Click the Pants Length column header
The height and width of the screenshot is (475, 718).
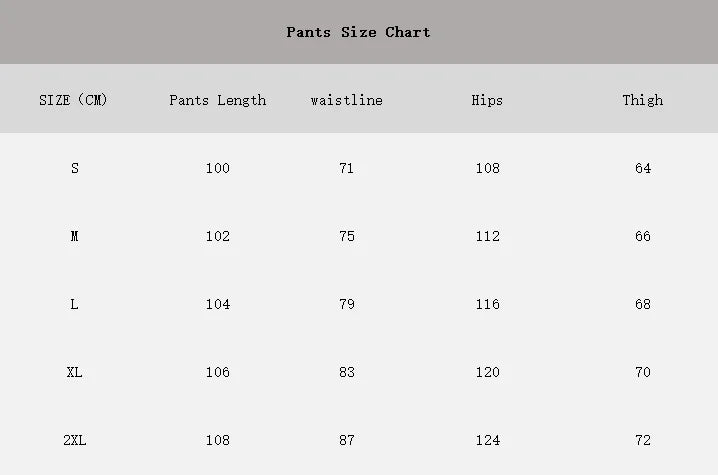(218, 100)
